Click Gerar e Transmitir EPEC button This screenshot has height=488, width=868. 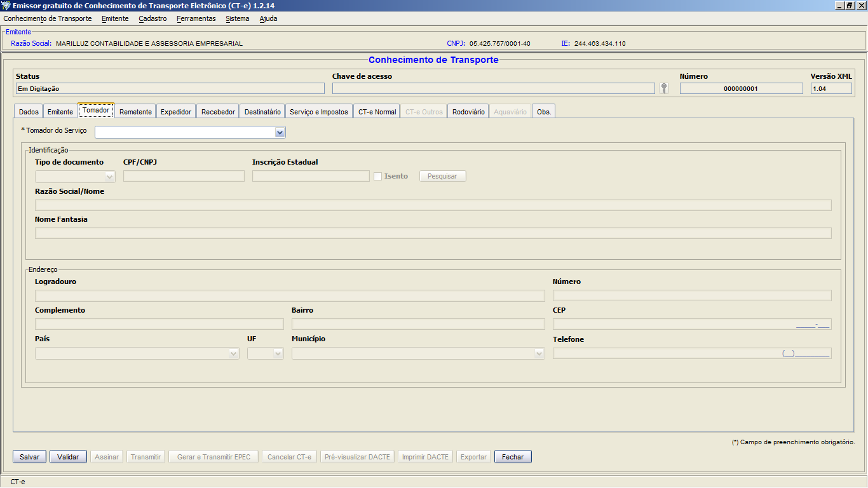coord(214,457)
